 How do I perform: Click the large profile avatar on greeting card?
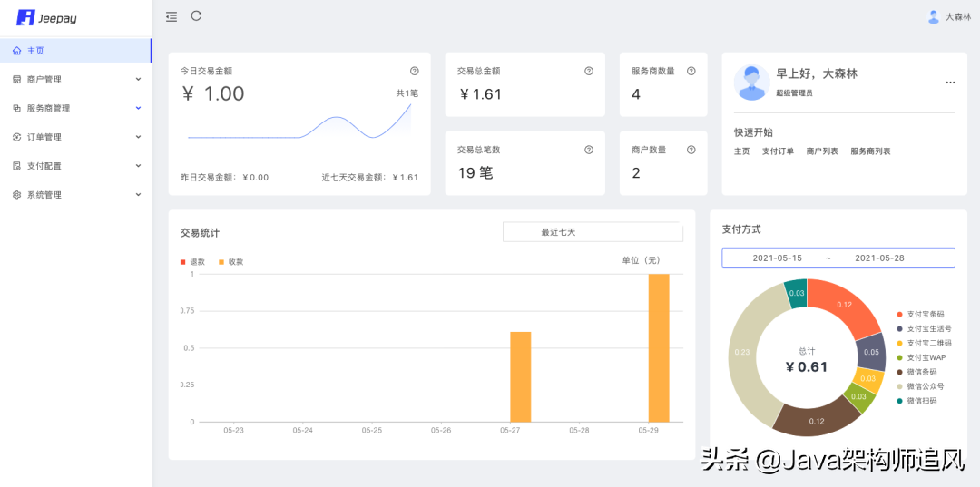click(x=752, y=83)
